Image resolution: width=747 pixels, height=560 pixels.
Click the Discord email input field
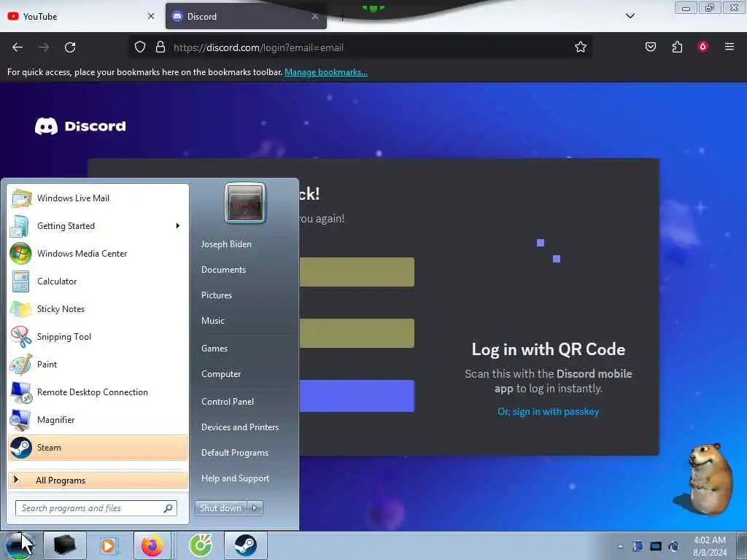[x=357, y=272]
